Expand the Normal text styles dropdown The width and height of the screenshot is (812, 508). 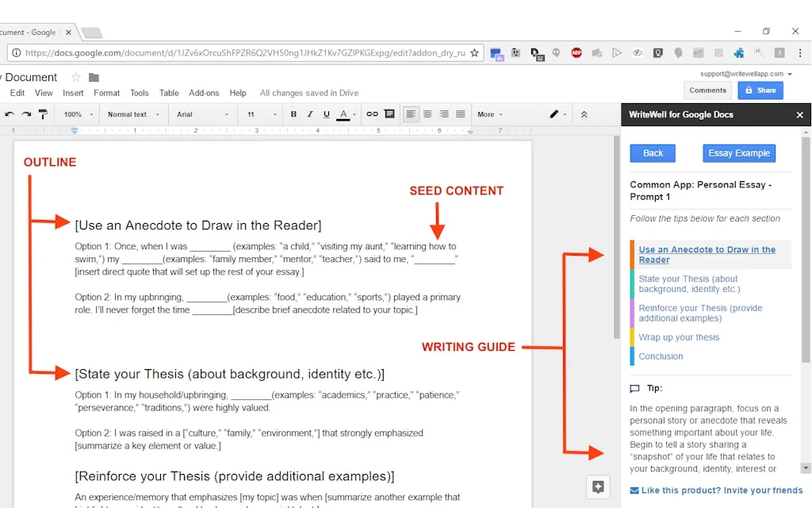[x=132, y=114]
